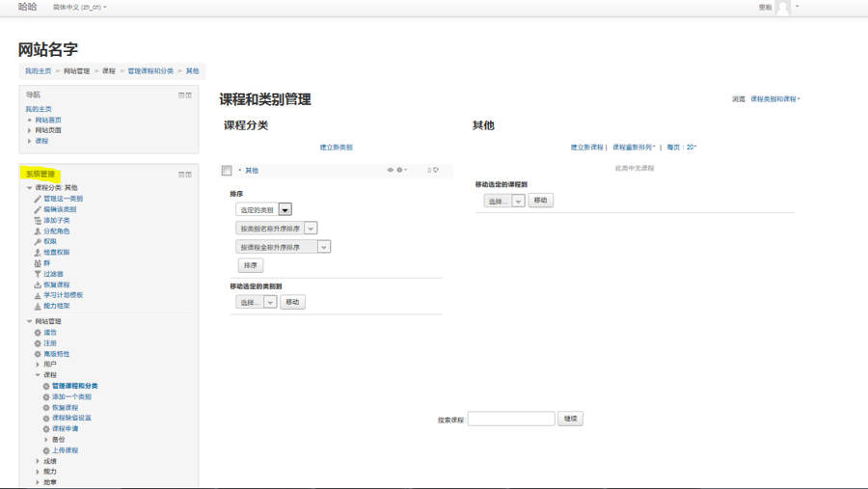Open the 简体中文 language menu
This screenshot has height=489, width=868.
[79, 8]
